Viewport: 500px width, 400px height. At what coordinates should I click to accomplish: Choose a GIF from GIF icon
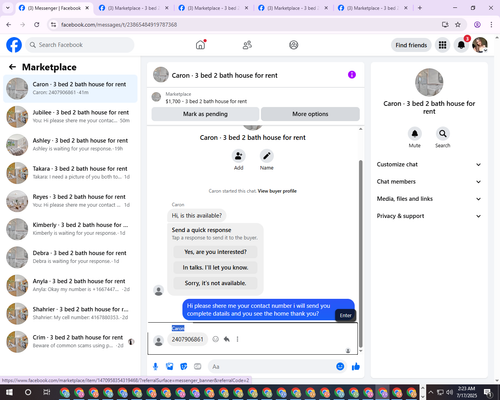click(x=198, y=367)
